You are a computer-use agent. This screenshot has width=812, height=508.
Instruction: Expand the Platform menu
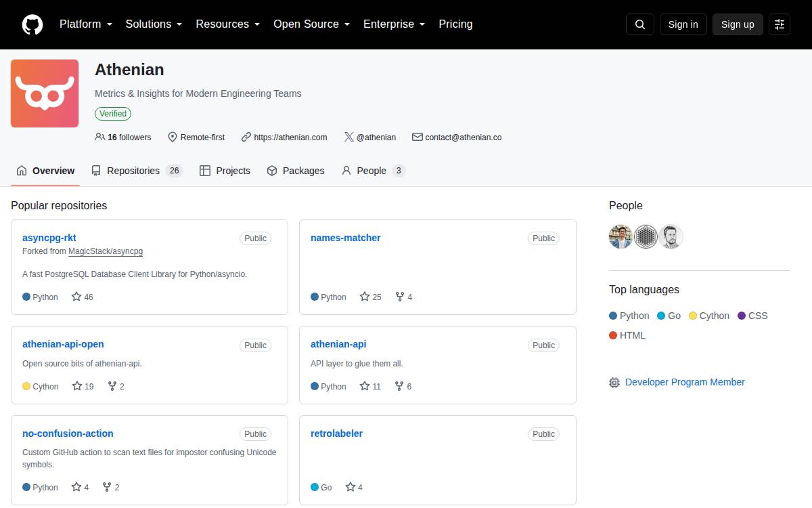tap(86, 24)
